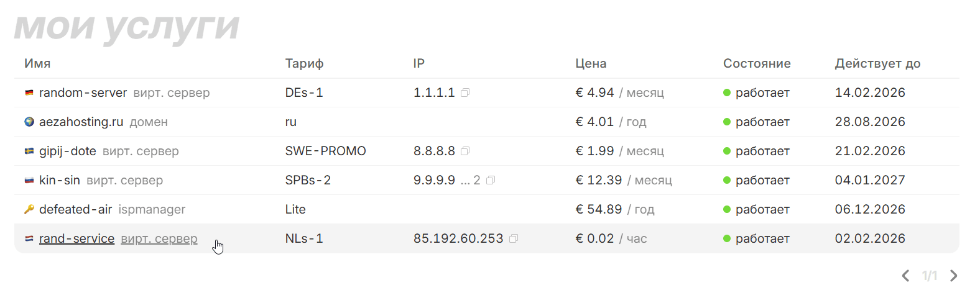Screen dimensions: 980x298
Task: Open the rand-service server link
Action: tap(76, 238)
